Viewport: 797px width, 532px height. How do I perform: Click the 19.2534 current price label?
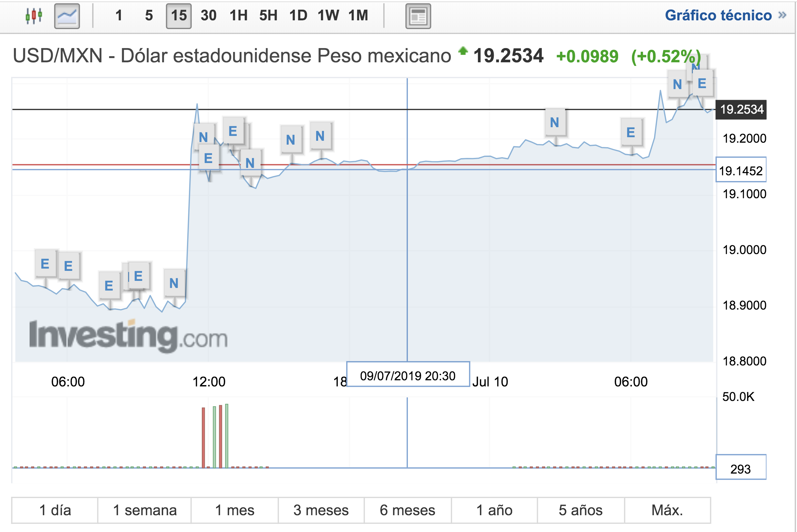[x=741, y=109]
